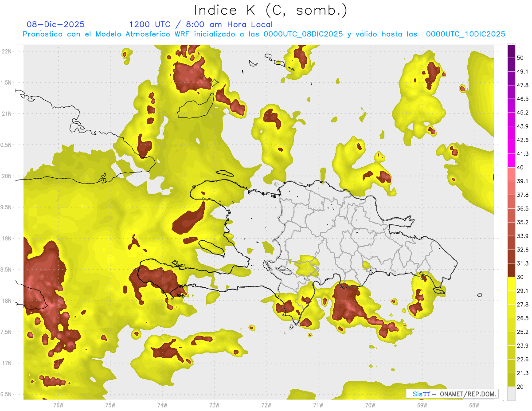Image resolution: width=532 pixels, height=411 pixels.
Task: Click the colorbar value 46.5
Action: (523, 99)
